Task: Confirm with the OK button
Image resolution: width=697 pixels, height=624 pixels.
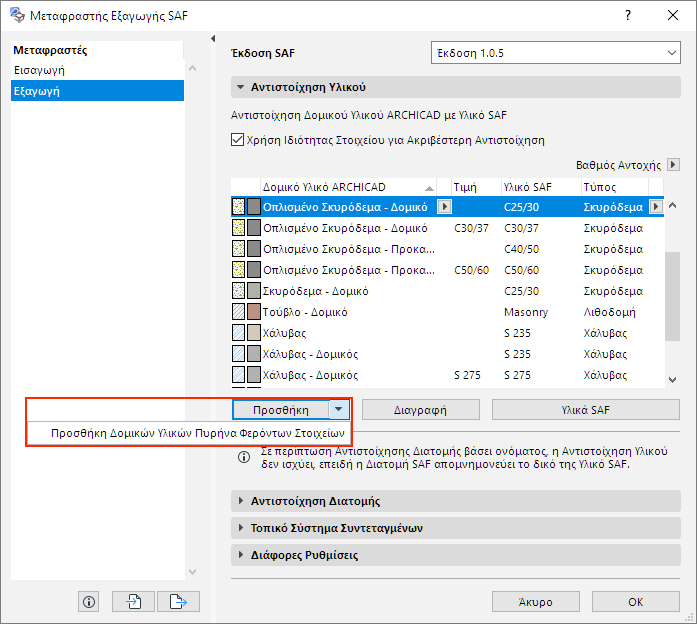Action: coord(636,602)
